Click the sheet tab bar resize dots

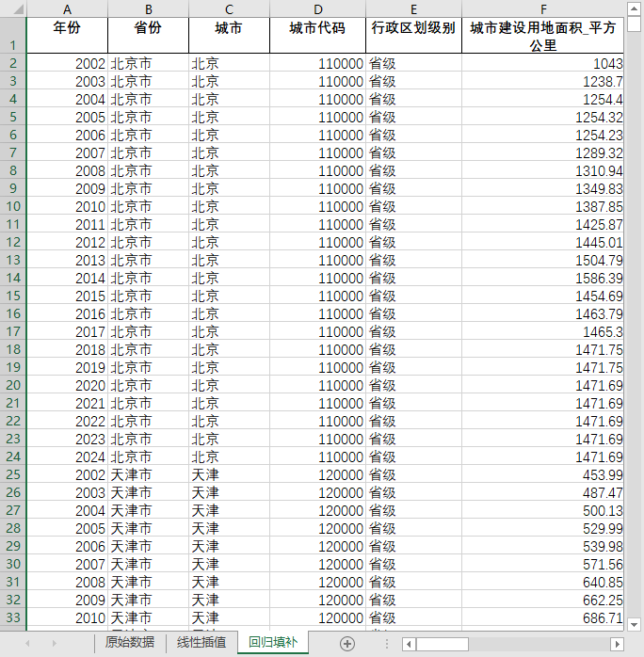(386, 644)
